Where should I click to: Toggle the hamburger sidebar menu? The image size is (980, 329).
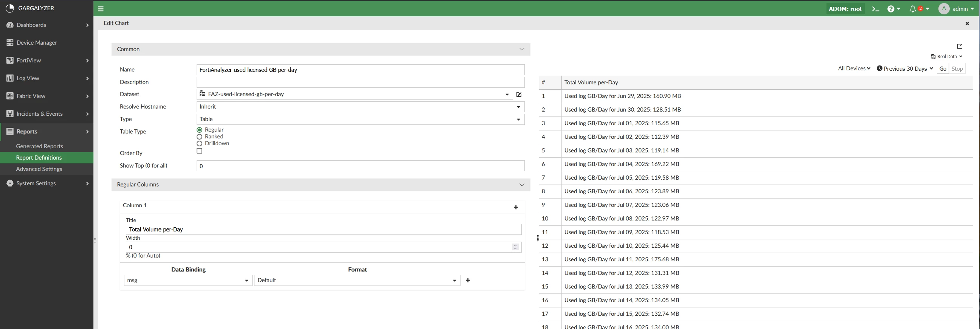[101, 9]
